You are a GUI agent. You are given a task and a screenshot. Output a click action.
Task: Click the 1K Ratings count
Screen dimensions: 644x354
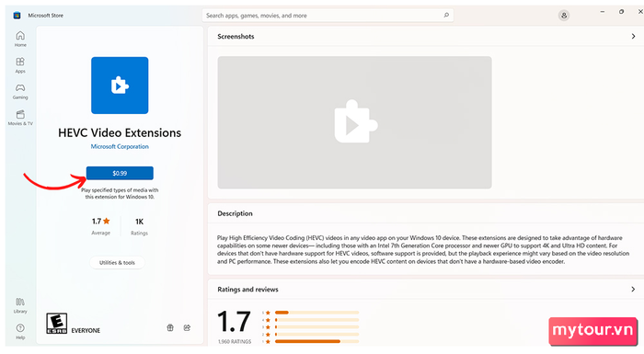coord(139,226)
